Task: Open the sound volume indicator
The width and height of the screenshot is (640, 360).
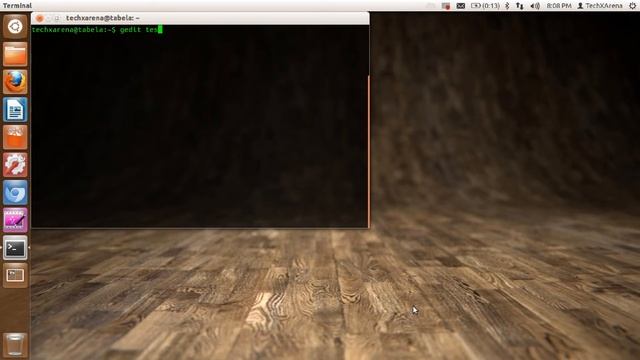Action: point(535,6)
